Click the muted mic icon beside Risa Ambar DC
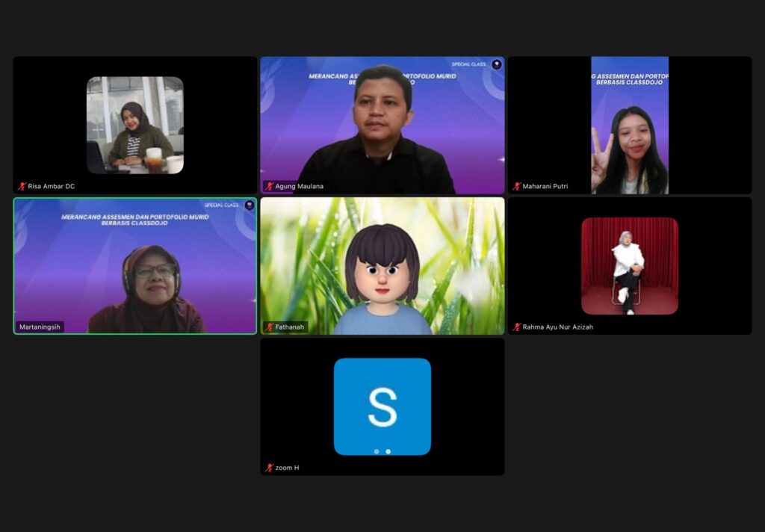 point(22,187)
